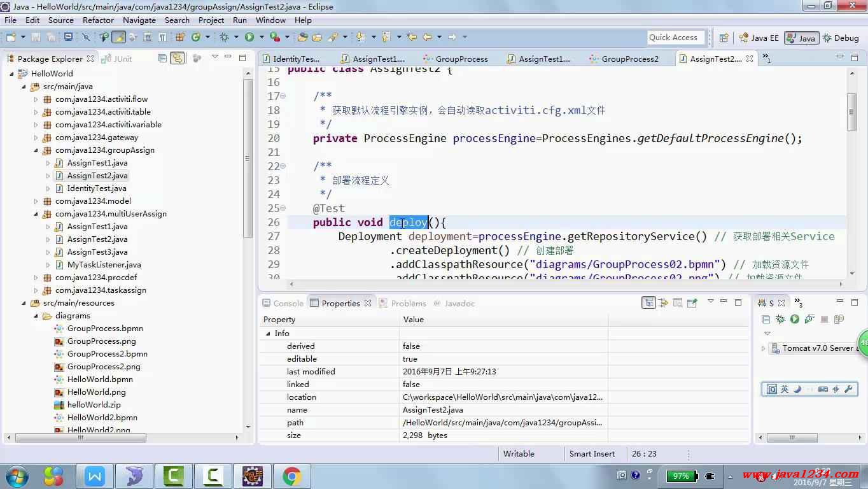The height and width of the screenshot is (489, 868).
Task: Click the Show Whitespace Characters pilcrow icon
Action: pos(162,38)
